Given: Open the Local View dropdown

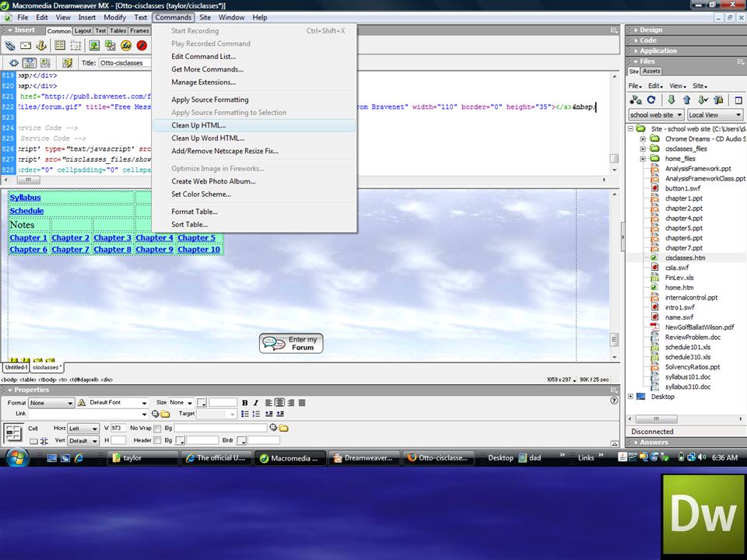Looking at the screenshot, I should click(715, 115).
